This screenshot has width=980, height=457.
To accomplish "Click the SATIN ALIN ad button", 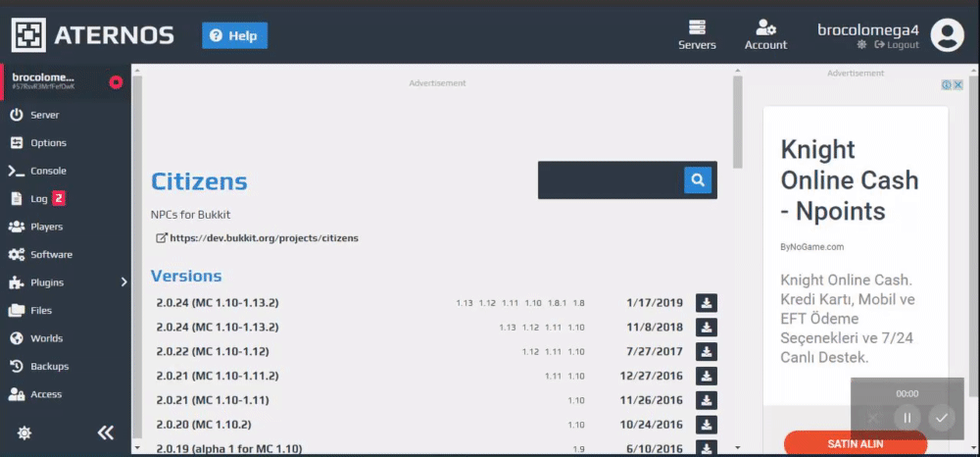I will click(x=855, y=444).
